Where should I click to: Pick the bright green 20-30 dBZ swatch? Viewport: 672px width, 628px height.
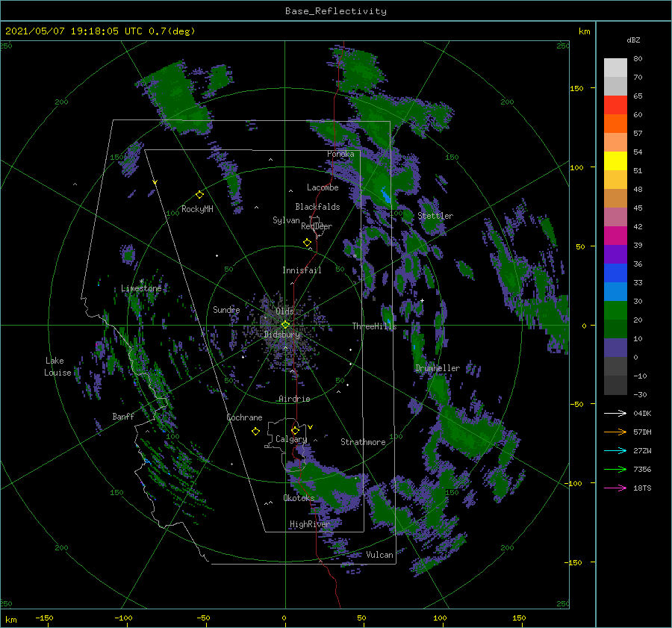(615, 311)
